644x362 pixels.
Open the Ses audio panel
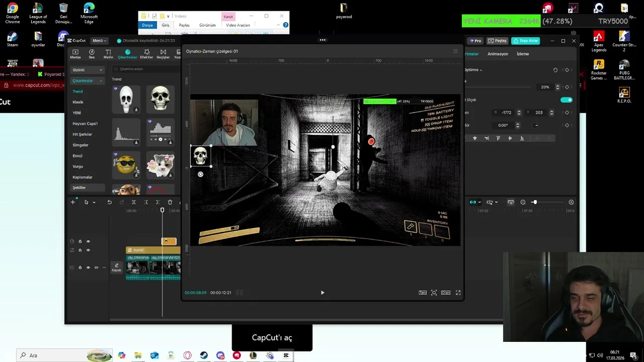[92, 54]
